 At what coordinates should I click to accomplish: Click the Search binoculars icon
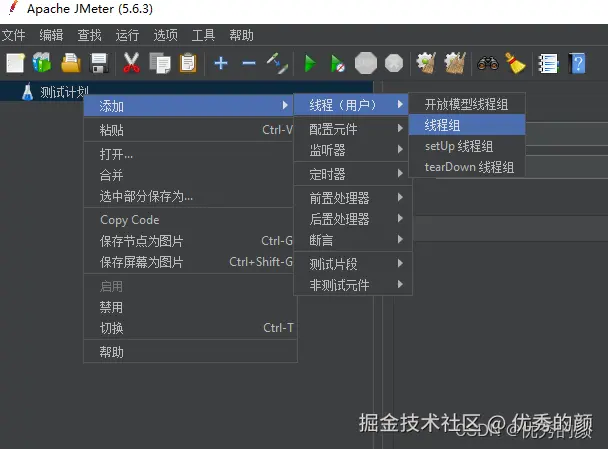(x=488, y=63)
